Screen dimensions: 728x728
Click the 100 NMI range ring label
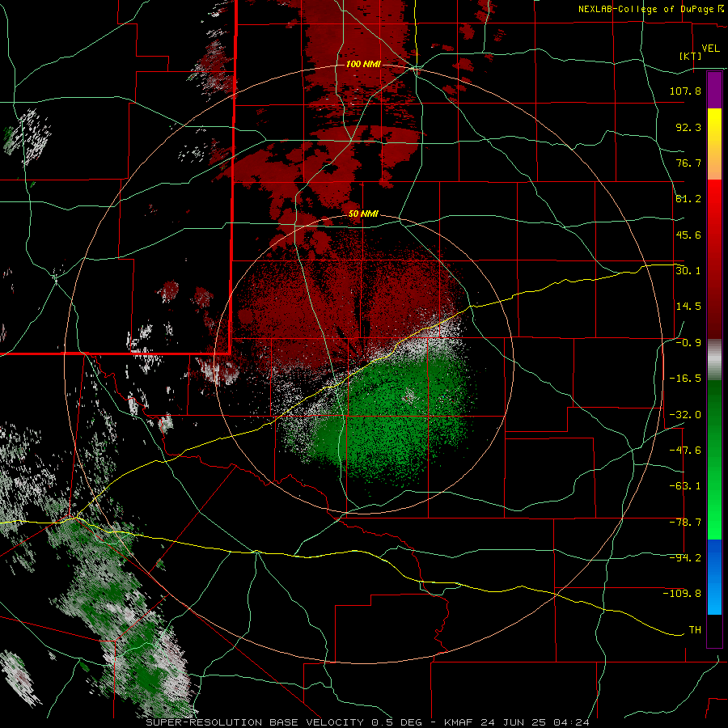[363, 64]
